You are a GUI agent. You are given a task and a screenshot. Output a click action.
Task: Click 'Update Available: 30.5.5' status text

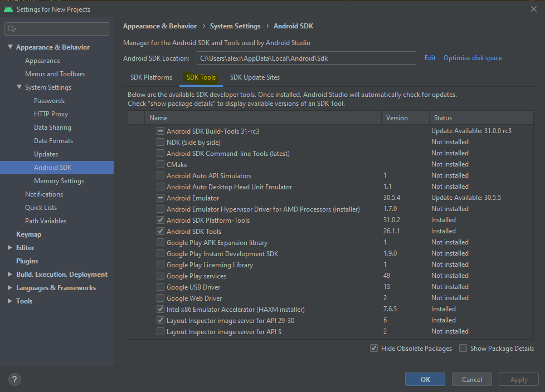[x=466, y=198]
